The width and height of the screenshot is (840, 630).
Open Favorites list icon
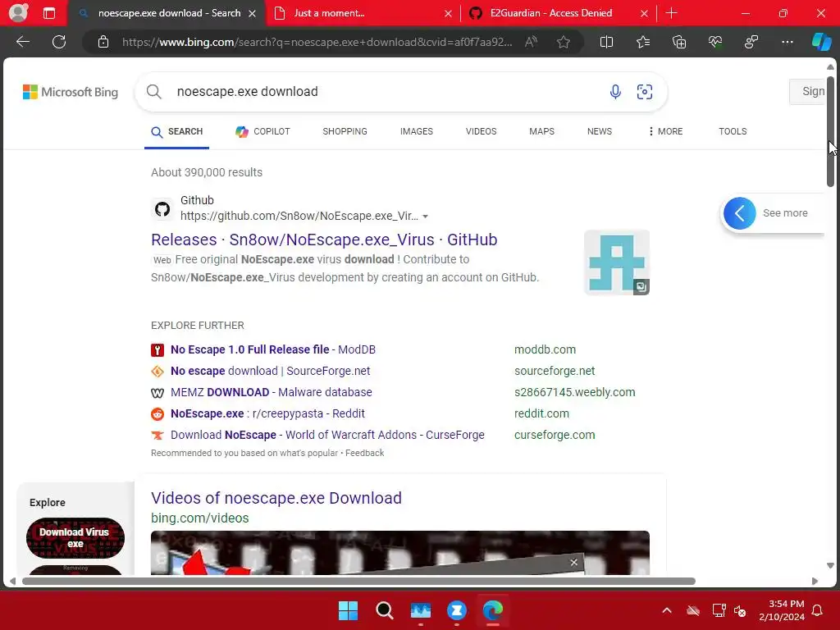(643, 42)
